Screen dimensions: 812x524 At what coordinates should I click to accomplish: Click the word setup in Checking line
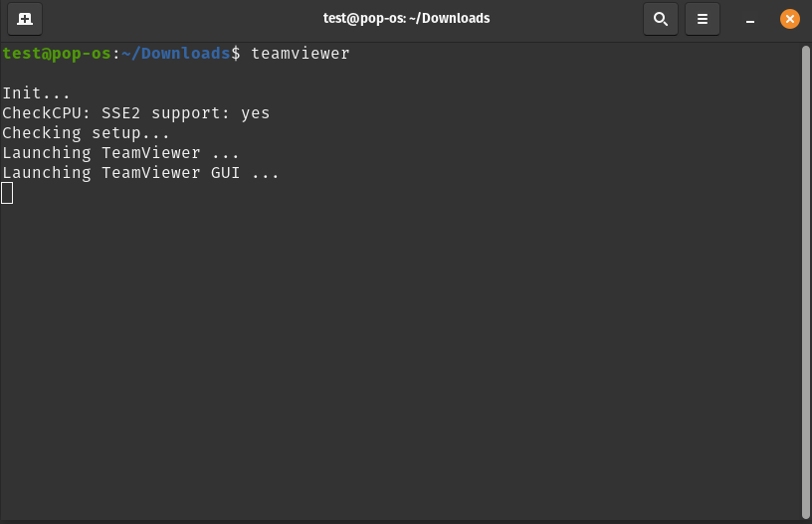tap(116, 133)
